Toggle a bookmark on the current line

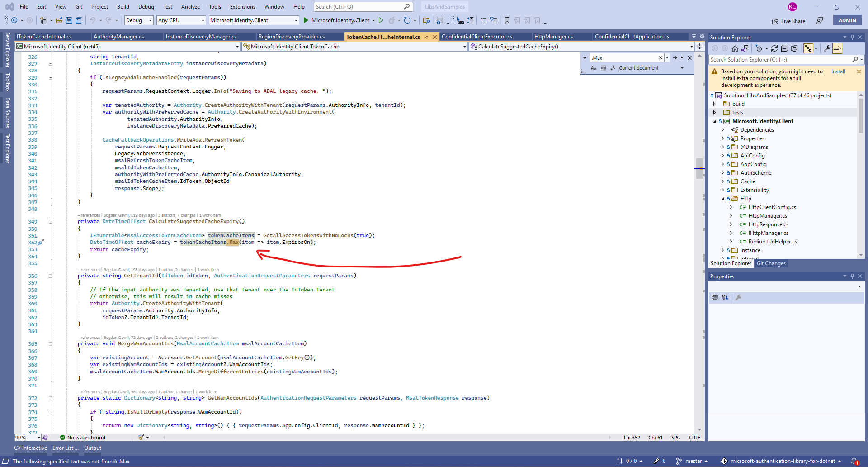507,20
